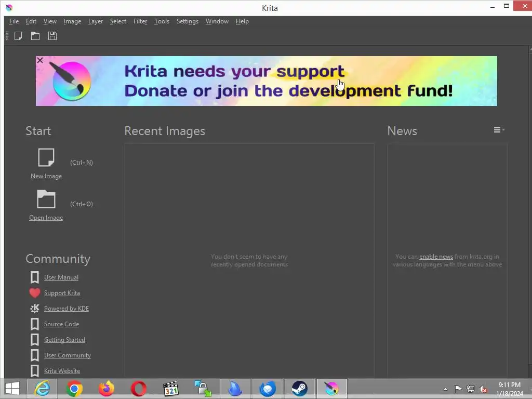
Task: Launch Google Chrome from the taskbar
Action: 74,389
